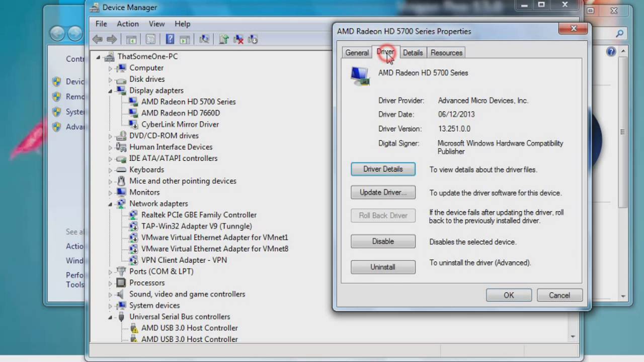Click the blue Help question mark toolbar icon

[170, 39]
